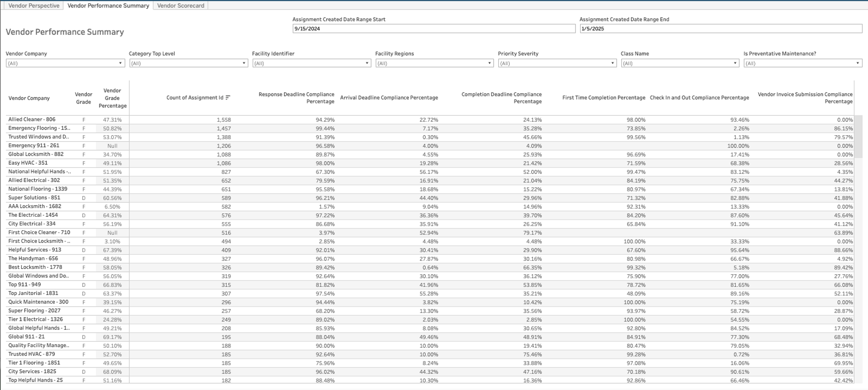Expand the Facility Regions dropdown
868x390 pixels.
point(434,63)
